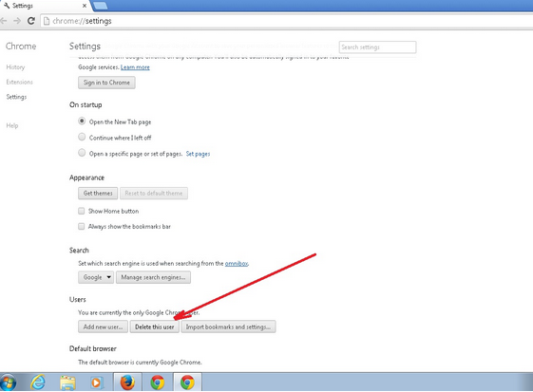Click Sign in to Chrome button
This screenshot has width=533, height=392.
(x=106, y=83)
